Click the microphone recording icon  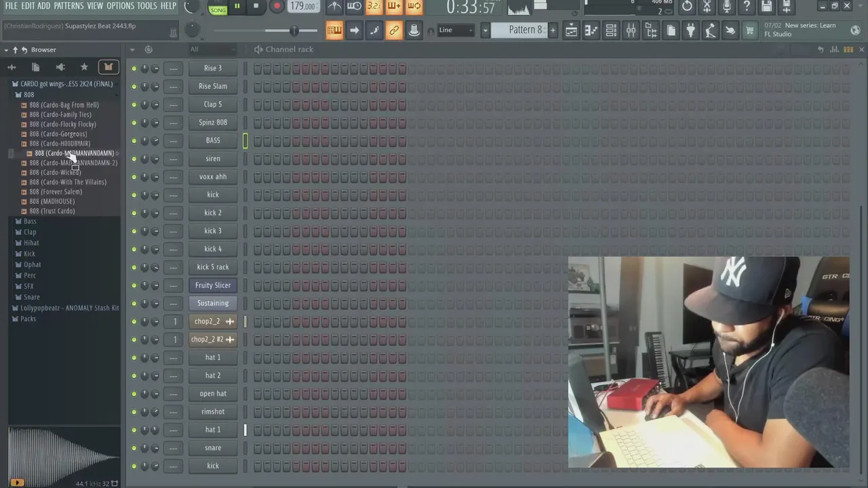coord(727,7)
